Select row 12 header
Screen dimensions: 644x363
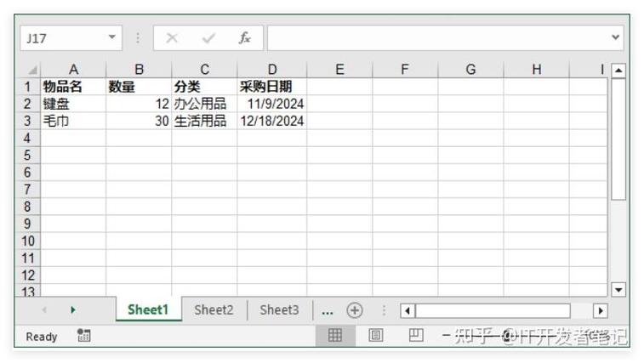(x=27, y=275)
